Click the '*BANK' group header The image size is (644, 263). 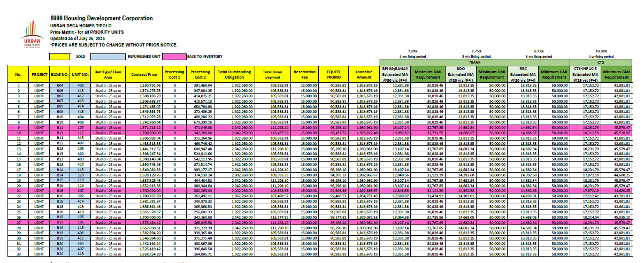click(x=475, y=62)
